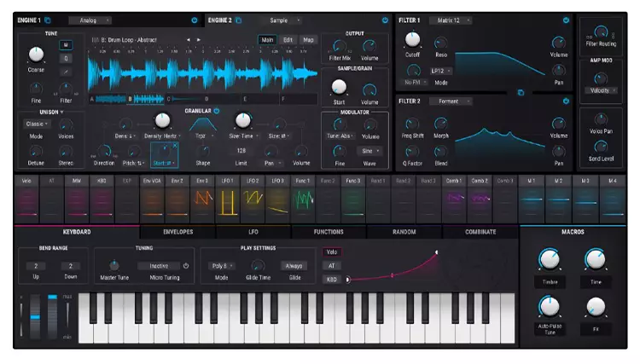Open the Engine 1 Analog type dropdown
Image resolution: width=640 pixels, height=364 pixels.
click(90, 20)
